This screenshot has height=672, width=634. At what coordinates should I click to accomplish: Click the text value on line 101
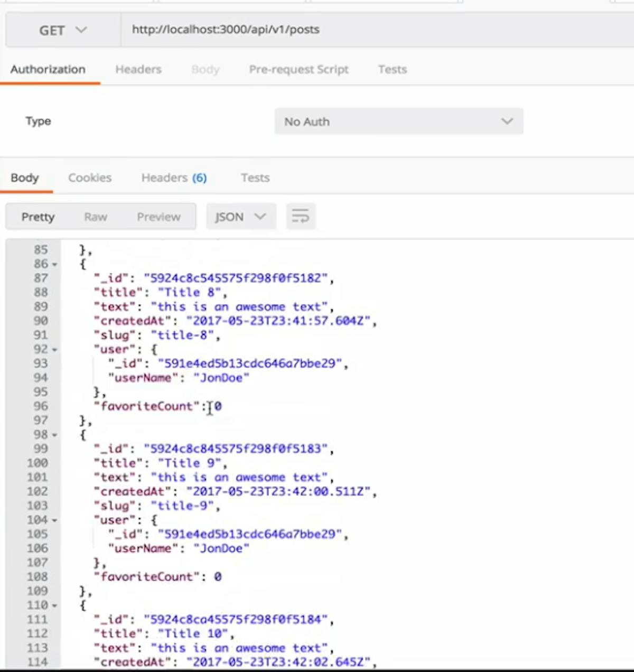(x=239, y=477)
